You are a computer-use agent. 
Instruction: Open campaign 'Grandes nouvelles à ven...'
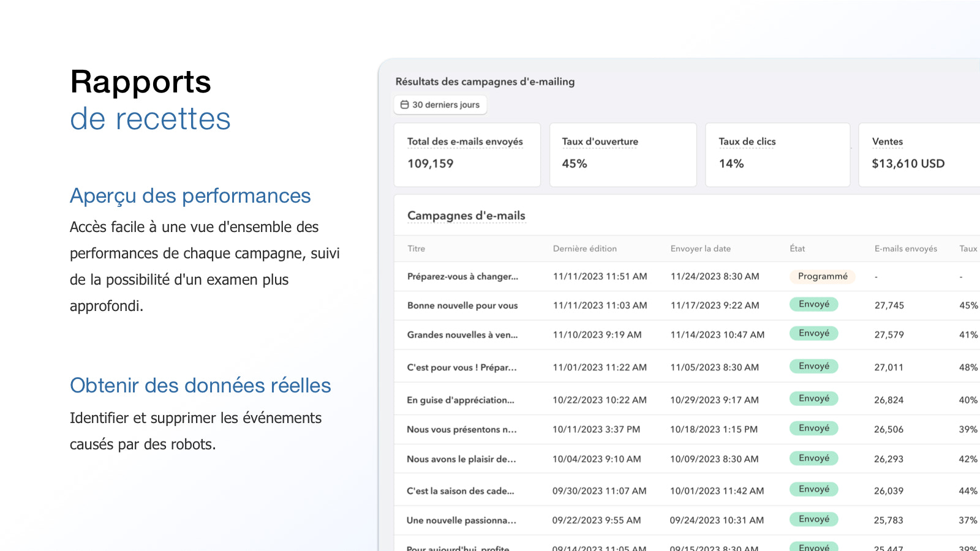coord(462,335)
